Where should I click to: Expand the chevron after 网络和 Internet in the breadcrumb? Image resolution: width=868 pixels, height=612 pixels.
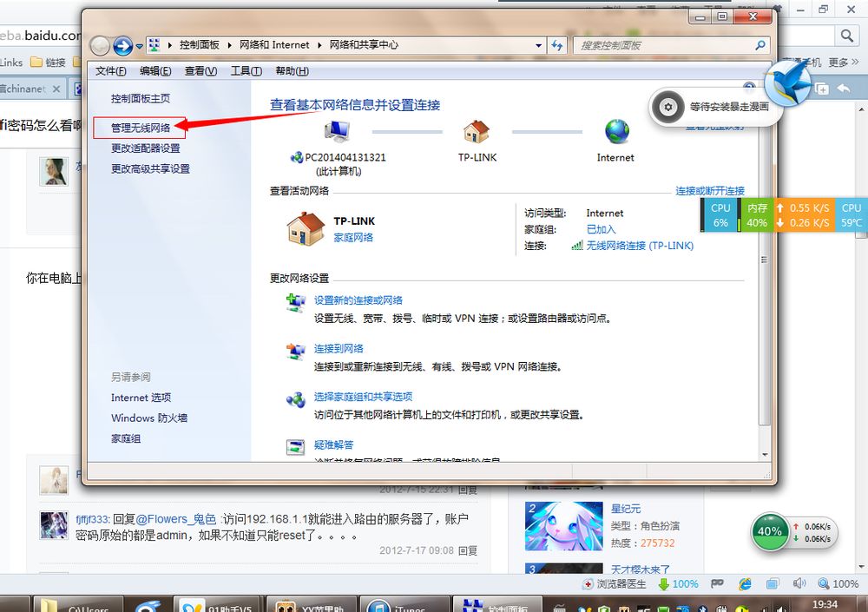[319, 45]
